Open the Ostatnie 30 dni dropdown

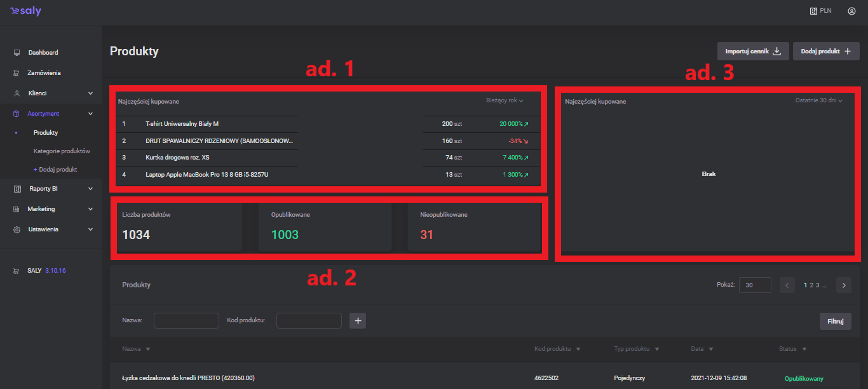[x=818, y=100]
